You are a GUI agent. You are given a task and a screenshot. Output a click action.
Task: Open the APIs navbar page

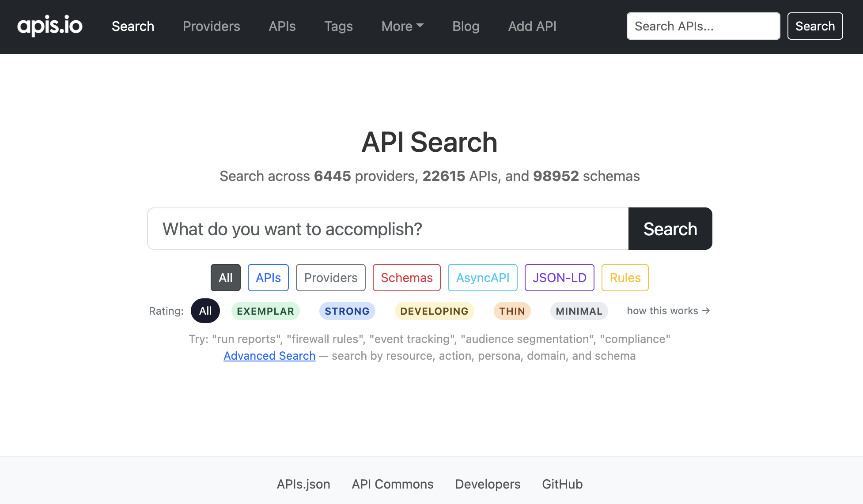pos(282,26)
